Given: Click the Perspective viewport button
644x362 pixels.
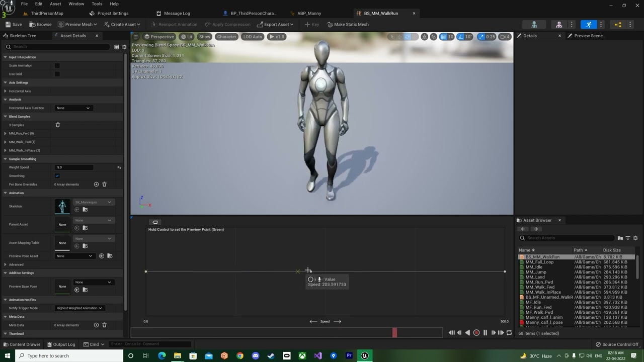Looking at the screenshot, I should click(159, 36).
